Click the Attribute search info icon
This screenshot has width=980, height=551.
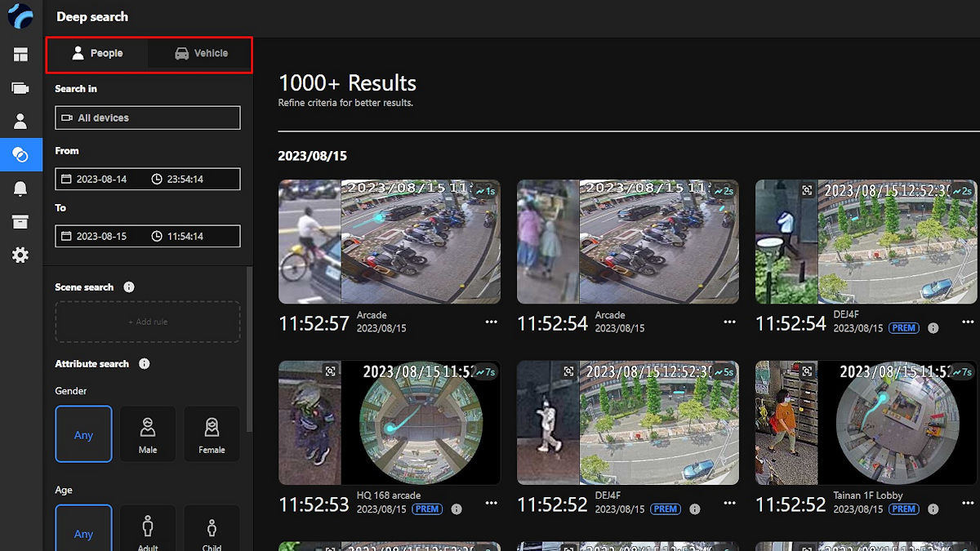(x=145, y=364)
